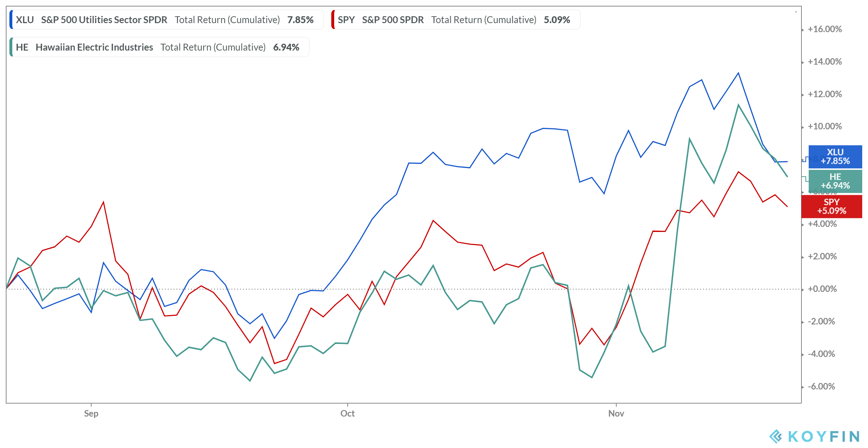Click 'Total Return (Cumulative)' in the SPY legend

(484, 20)
